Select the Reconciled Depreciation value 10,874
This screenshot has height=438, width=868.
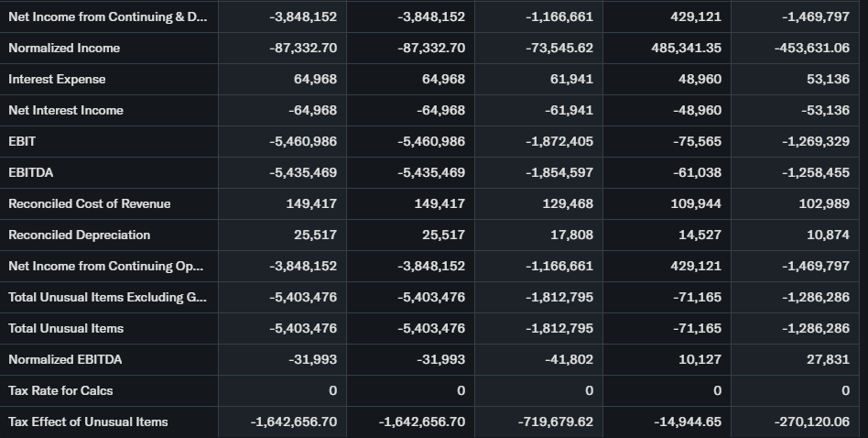tap(828, 235)
